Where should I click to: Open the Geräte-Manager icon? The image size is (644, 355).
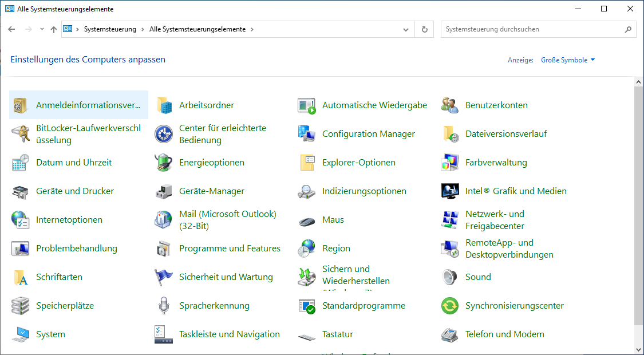[x=164, y=191]
